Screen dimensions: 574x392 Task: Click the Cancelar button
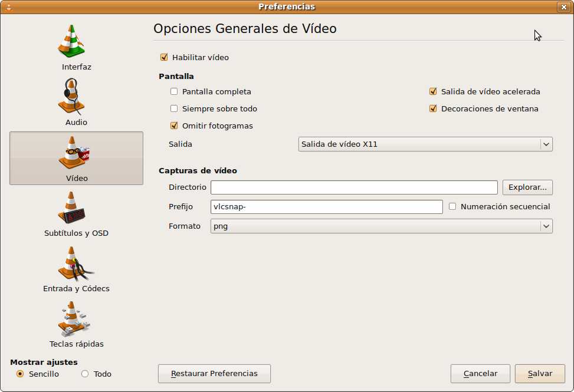pyautogui.click(x=480, y=373)
